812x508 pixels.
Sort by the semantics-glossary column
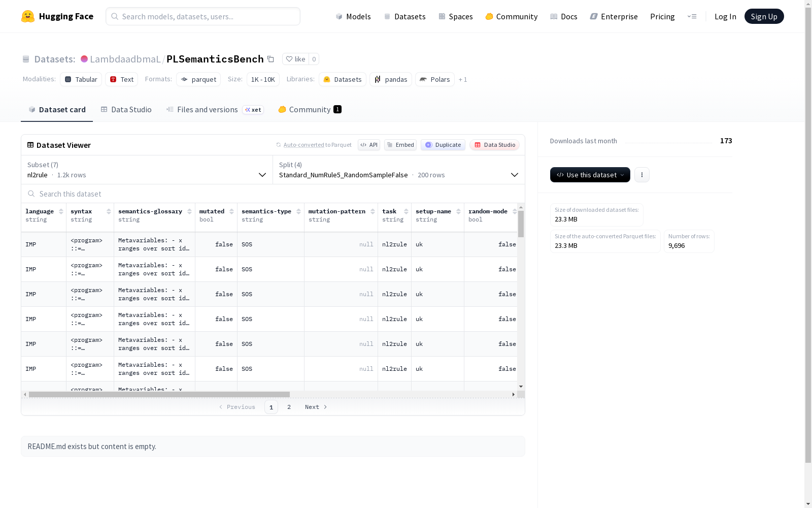(189, 211)
